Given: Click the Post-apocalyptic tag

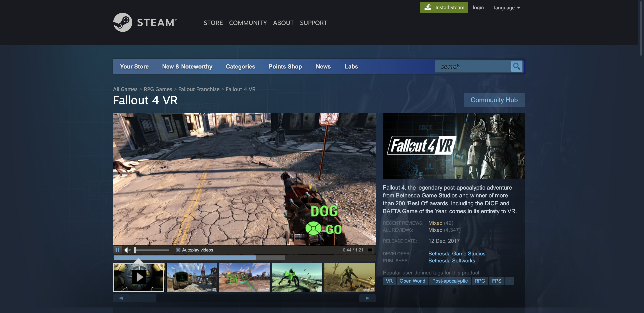Looking at the screenshot, I should [x=450, y=281].
